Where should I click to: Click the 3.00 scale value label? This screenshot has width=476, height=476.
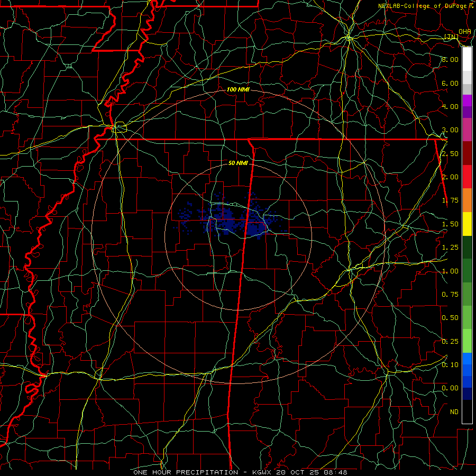450,130
